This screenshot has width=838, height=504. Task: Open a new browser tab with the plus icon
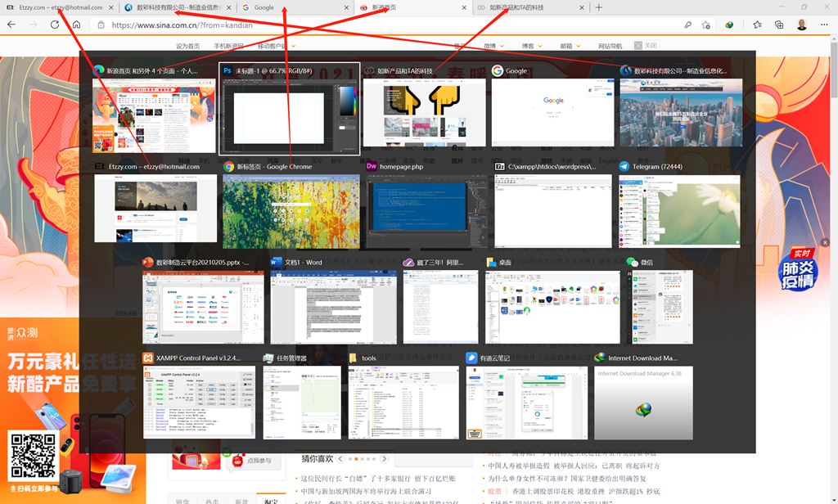pyautogui.click(x=598, y=7)
